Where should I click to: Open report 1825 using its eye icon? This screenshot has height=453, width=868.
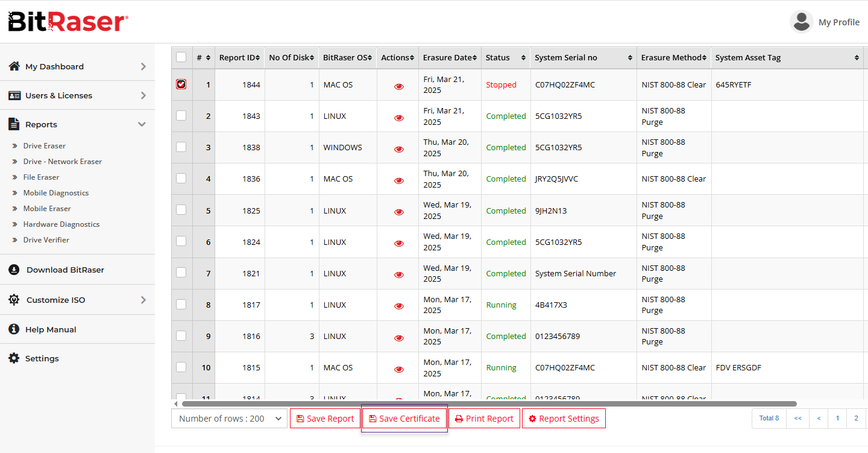398,212
